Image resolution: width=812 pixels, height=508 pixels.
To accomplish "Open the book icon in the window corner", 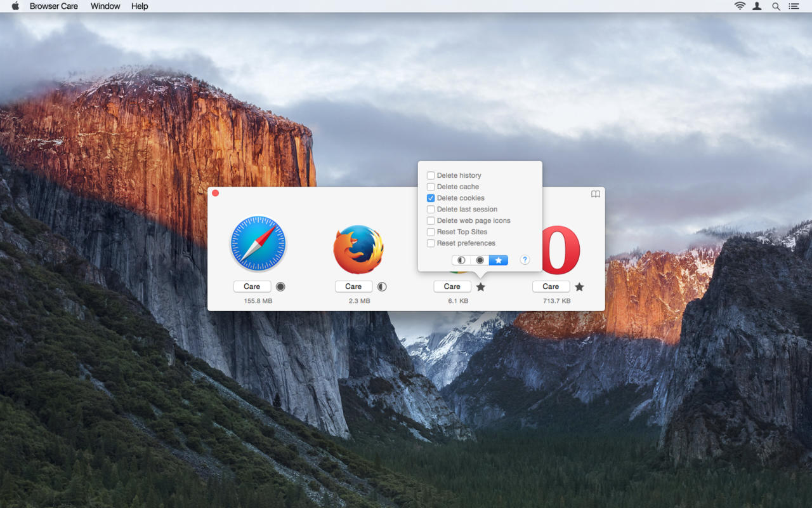I will [596, 194].
